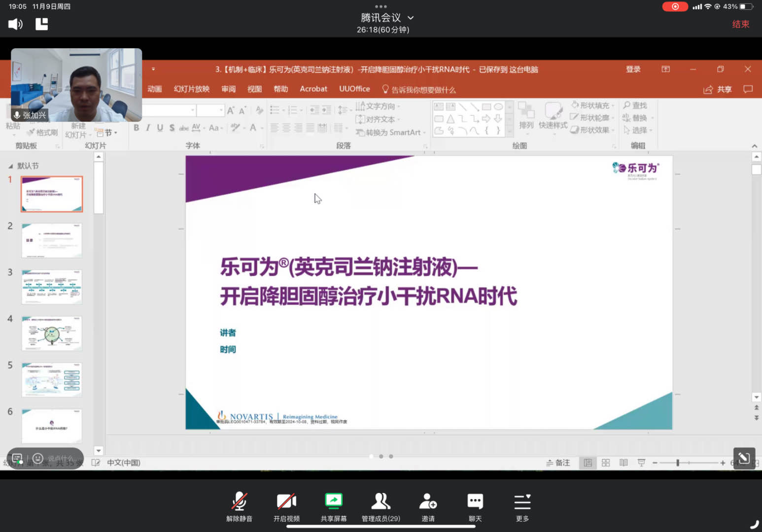Image resolution: width=762 pixels, height=532 pixels.
Task: Toggle underline formatting
Action: 160,128
